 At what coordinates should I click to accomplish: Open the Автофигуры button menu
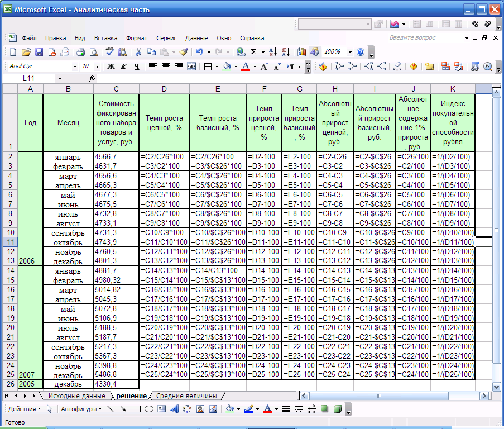pyautogui.click(x=80, y=409)
